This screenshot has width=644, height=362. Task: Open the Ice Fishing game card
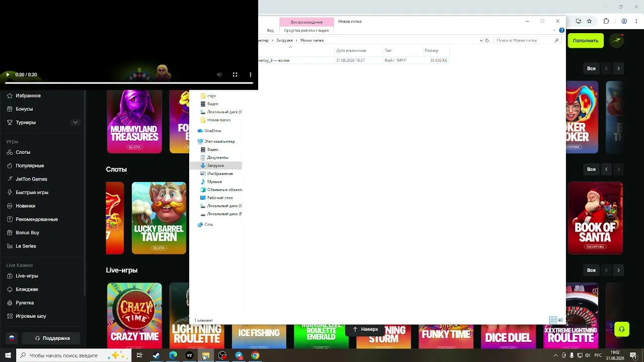click(259, 336)
